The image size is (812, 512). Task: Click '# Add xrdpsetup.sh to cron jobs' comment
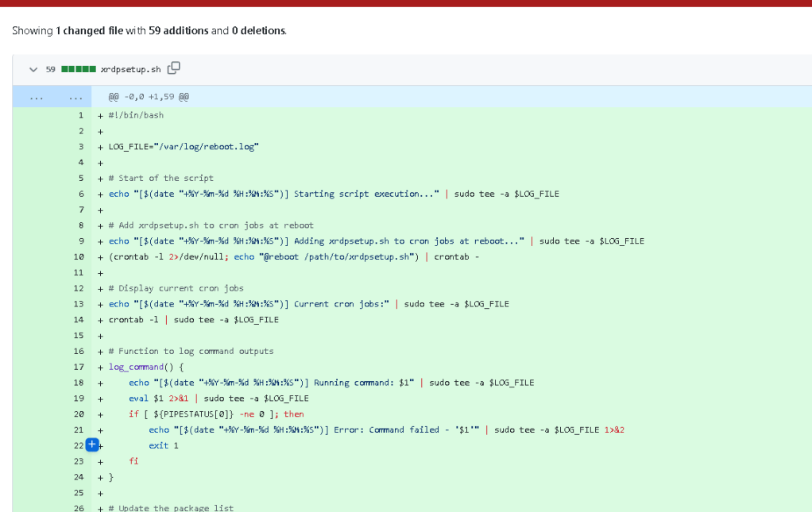[x=211, y=225]
